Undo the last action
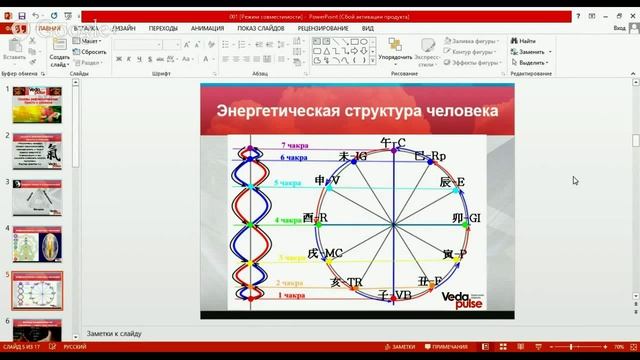This screenshot has width=640, height=360. coord(36,16)
